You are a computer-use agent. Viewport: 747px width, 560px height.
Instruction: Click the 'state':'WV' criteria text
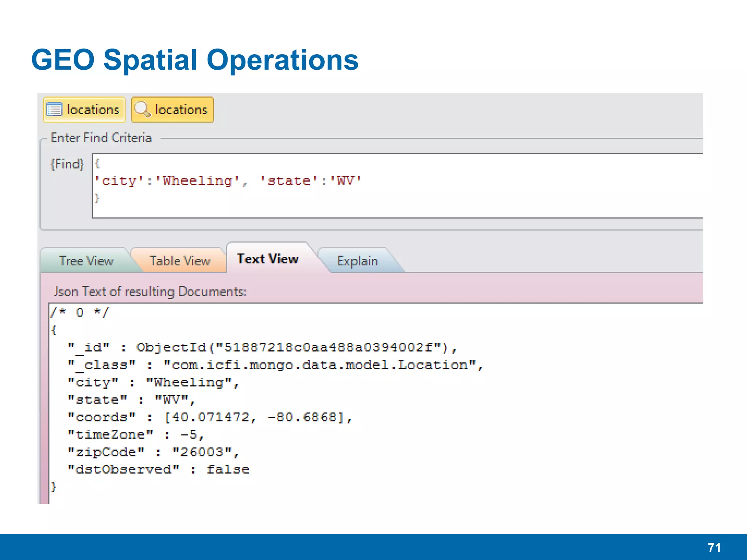(x=310, y=181)
